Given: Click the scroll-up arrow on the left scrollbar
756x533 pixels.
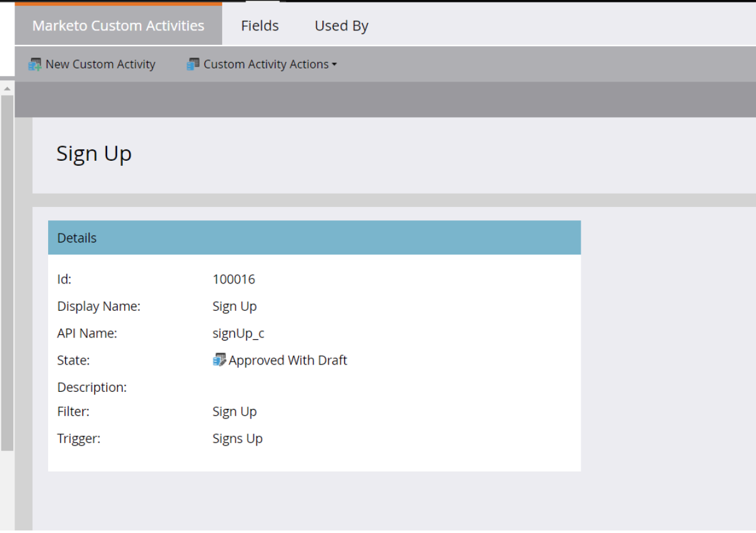Looking at the screenshot, I should pyautogui.click(x=6, y=88).
